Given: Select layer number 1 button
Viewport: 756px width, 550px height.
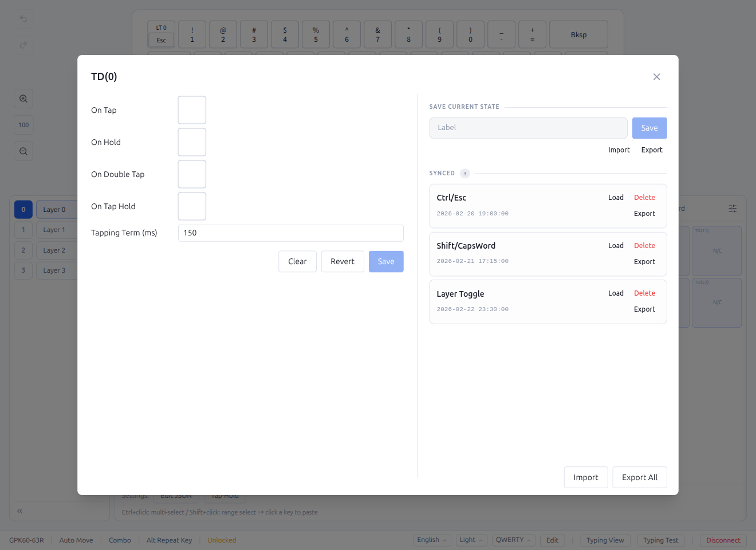Looking at the screenshot, I should coord(23,230).
